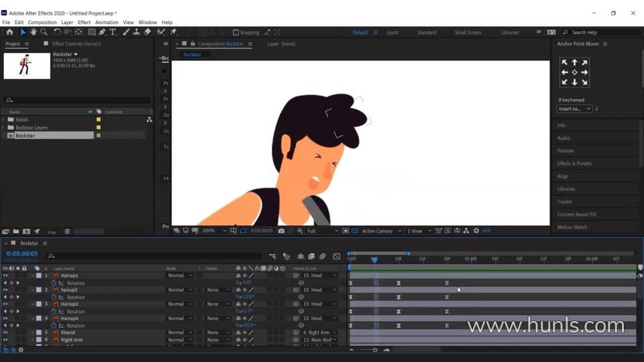Switch to the Effect Controls Hairup1 tab
Screen dimensions: 644x362
click(x=76, y=44)
